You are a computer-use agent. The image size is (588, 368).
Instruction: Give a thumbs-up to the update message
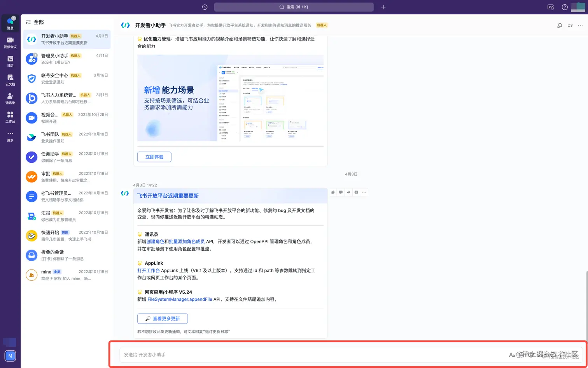point(333,192)
